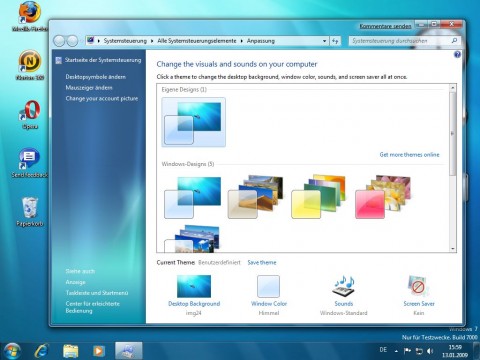Click the Action Center flag tray icon
Screen dimensions: 480x360
tap(407, 351)
